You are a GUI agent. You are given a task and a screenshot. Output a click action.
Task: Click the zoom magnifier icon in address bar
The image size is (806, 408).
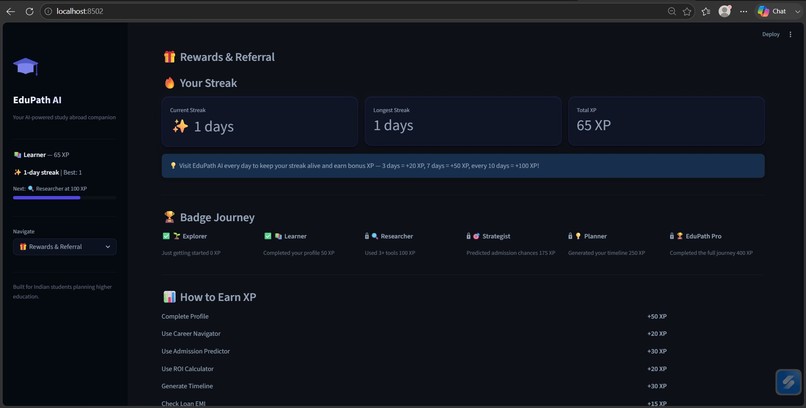[671, 11]
